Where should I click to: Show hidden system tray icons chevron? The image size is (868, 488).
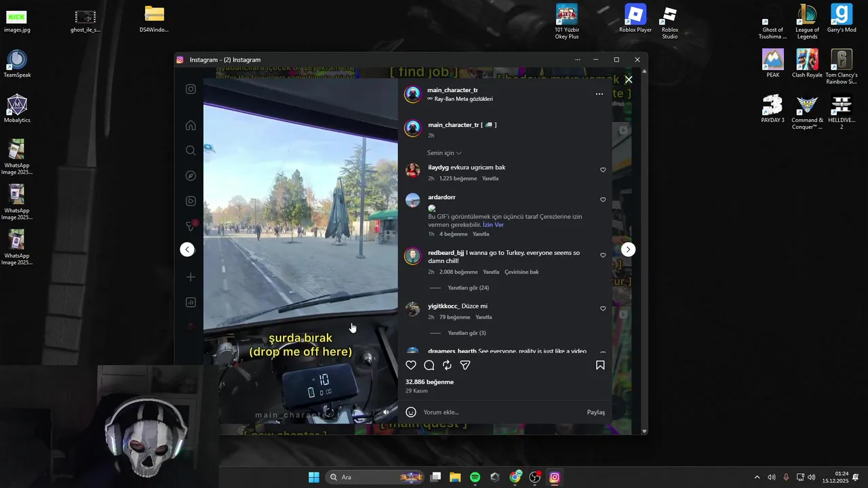[x=757, y=477]
